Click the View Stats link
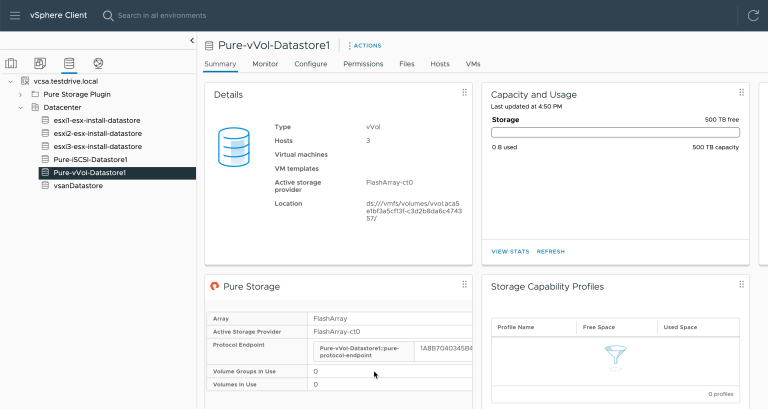 510,251
